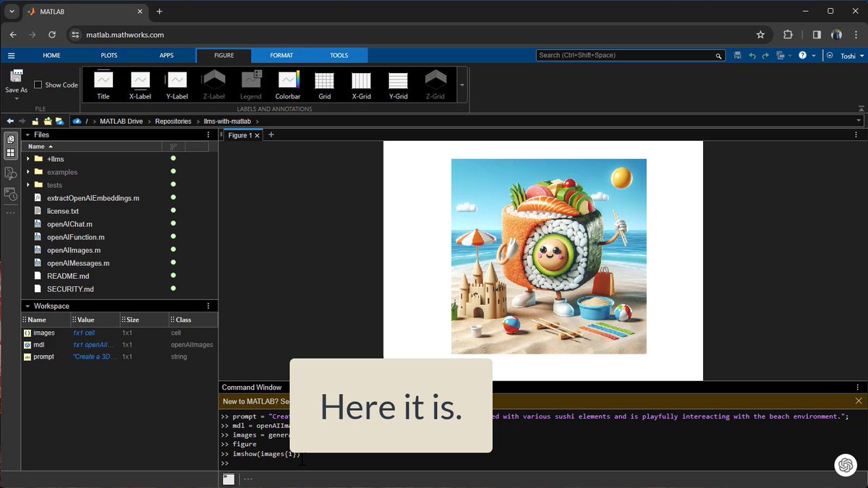The width and height of the screenshot is (868, 488).
Task: Open the Workspace sidebar icon
Action: point(11,153)
